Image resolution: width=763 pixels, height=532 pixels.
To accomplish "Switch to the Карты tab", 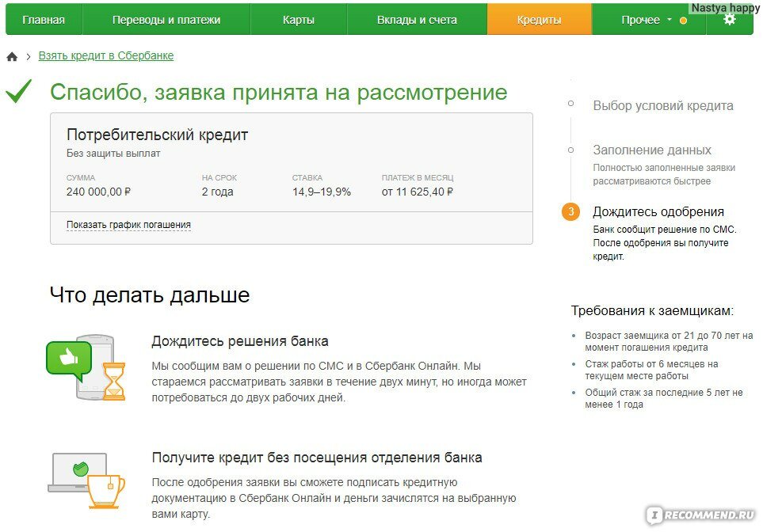I will tap(298, 20).
